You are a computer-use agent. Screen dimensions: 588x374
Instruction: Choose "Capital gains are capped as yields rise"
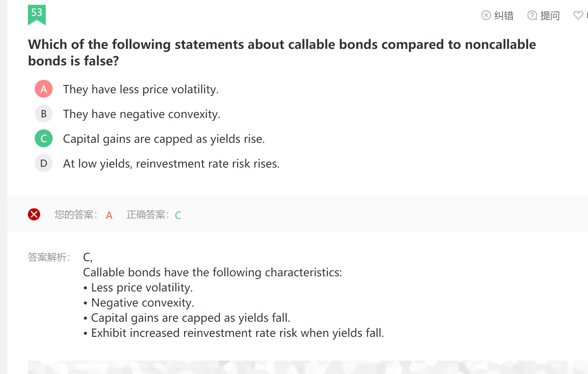(x=164, y=139)
